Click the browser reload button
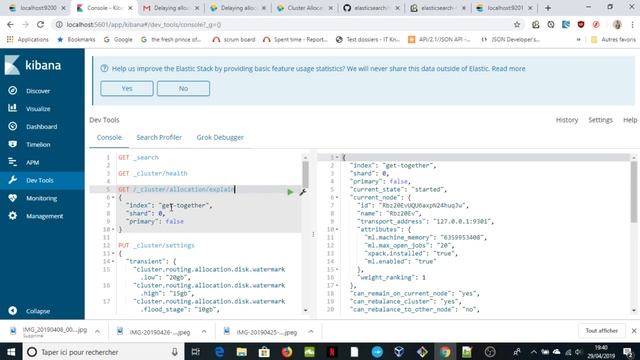Screen dimensions: 640x360 coord(40,24)
